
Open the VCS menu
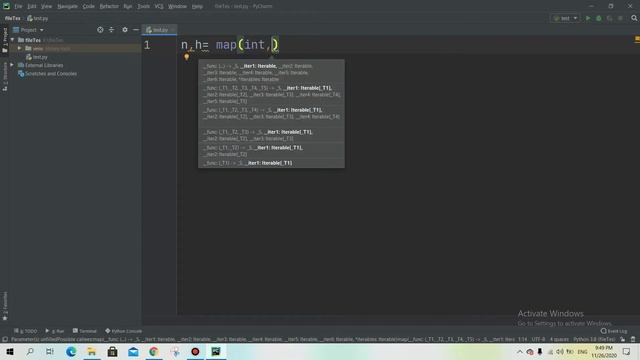click(159, 6)
